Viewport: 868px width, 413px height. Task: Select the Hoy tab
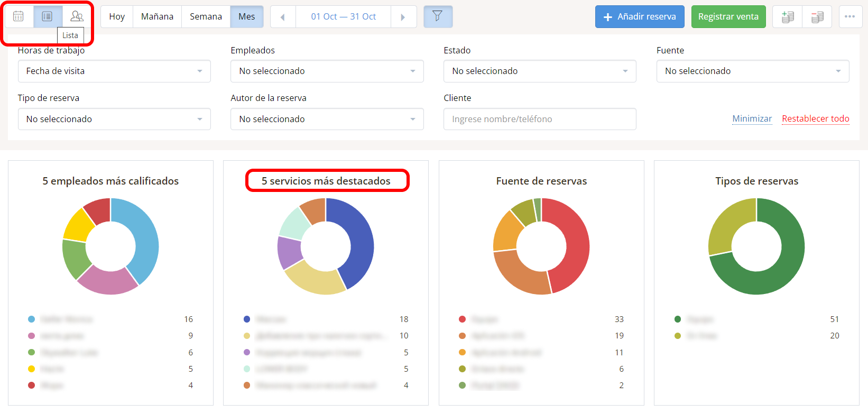click(117, 16)
